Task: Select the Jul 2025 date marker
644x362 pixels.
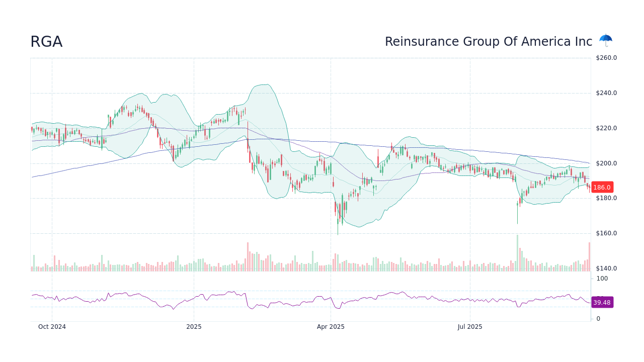Action: point(469,326)
